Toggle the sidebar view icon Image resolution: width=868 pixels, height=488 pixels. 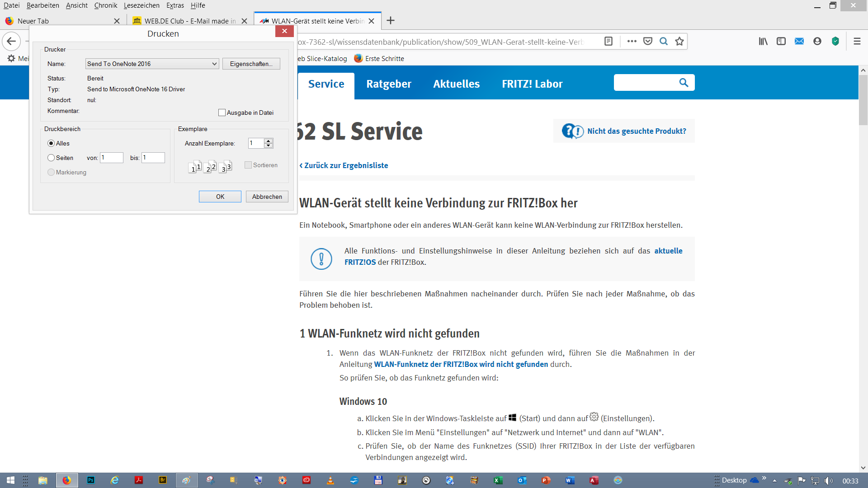781,42
